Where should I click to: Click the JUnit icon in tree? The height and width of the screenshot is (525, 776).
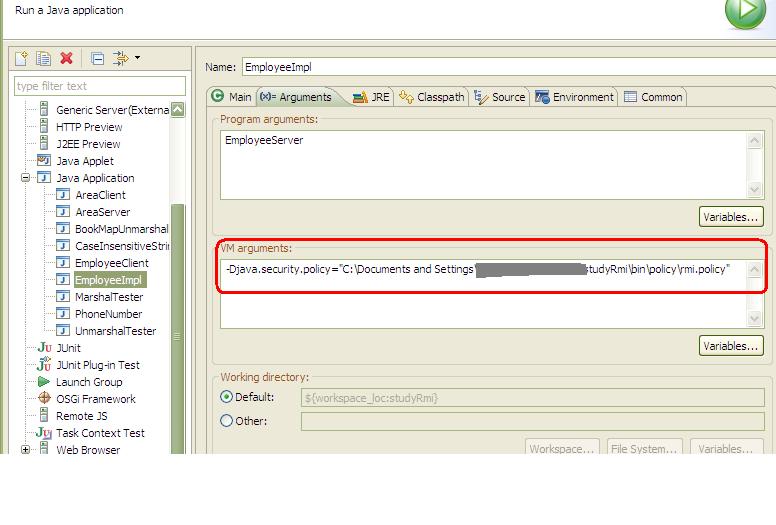point(45,348)
